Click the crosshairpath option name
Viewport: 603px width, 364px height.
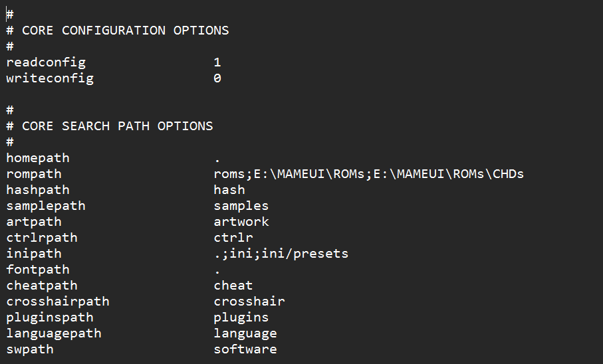pos(58,302)
